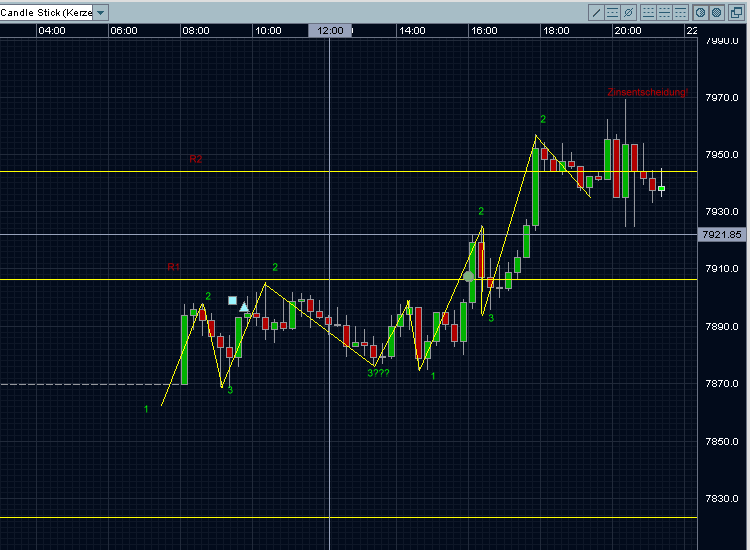
Task: Click third horizontal line style icon
Action: (680, 13)
